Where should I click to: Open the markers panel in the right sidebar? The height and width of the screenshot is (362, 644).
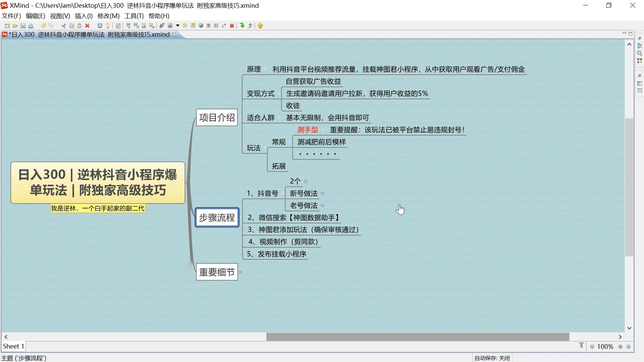point(640,61)
